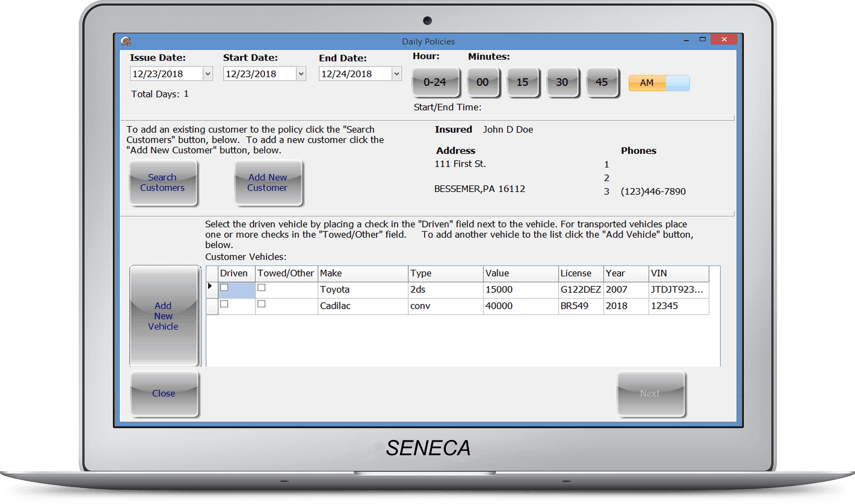Click Add New Vehicle button
The image size is (855, 504).
coord(164,316)
